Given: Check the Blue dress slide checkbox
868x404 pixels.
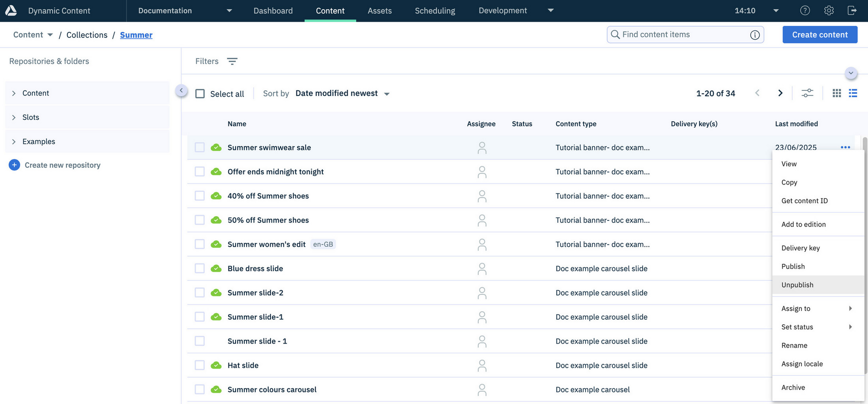Looking at the screenshot, I should coord(199,268).
